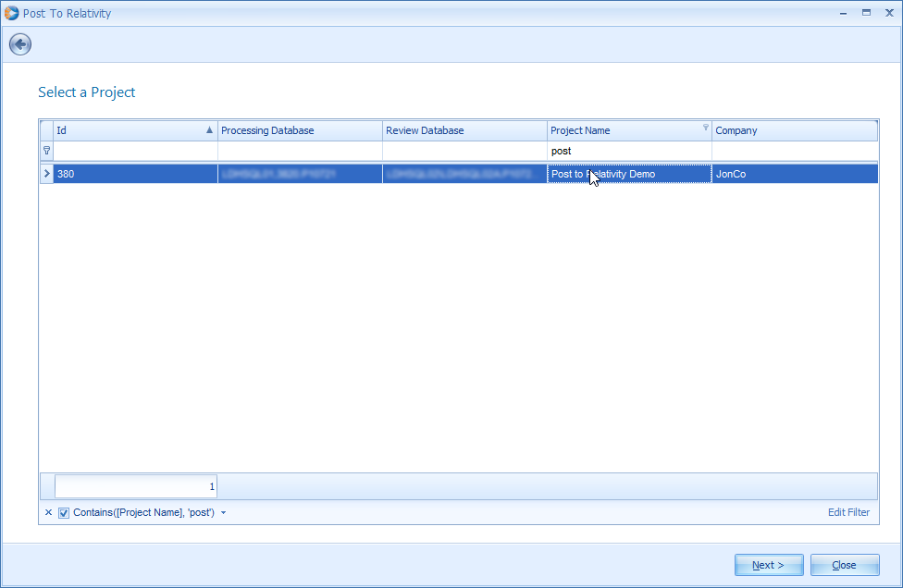Image resolution: width=903 pixels, height=588 pixels.
Task: Sort by Review Database column header
Action: [464, 130]
